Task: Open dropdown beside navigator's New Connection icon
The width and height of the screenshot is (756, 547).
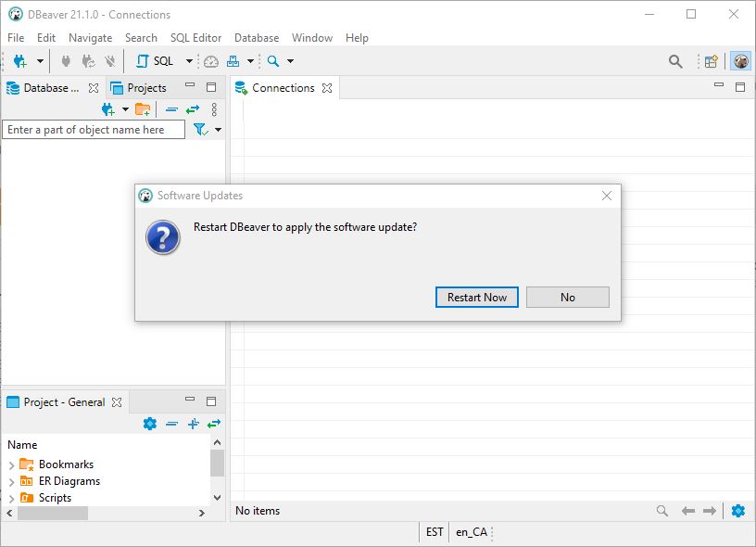Action: click(125, 109)
